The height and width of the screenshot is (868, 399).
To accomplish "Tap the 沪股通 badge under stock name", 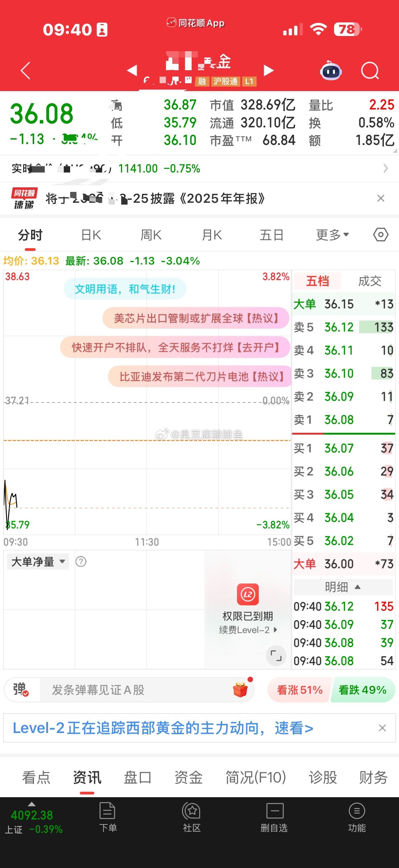I will pos(225,81).
